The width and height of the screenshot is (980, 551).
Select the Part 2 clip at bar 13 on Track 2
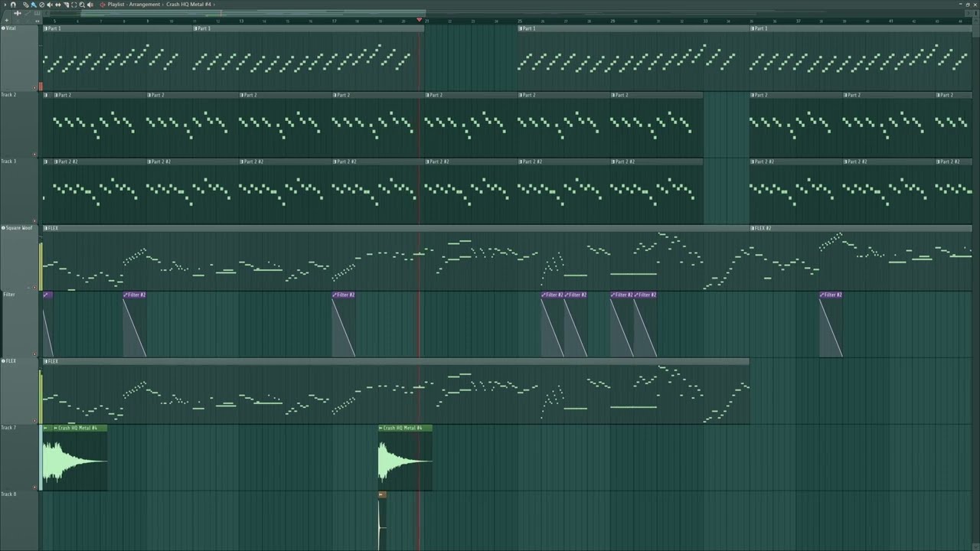coord(286,125)
